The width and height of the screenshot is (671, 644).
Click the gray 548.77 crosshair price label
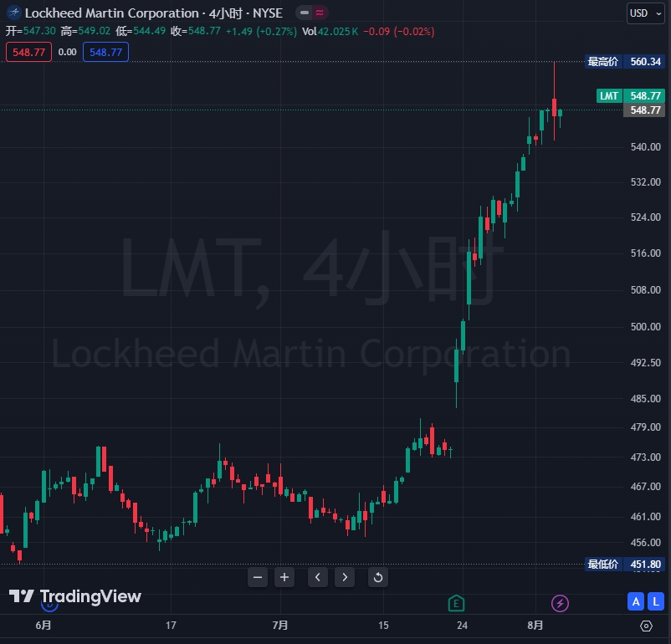(x=644, y=110)
